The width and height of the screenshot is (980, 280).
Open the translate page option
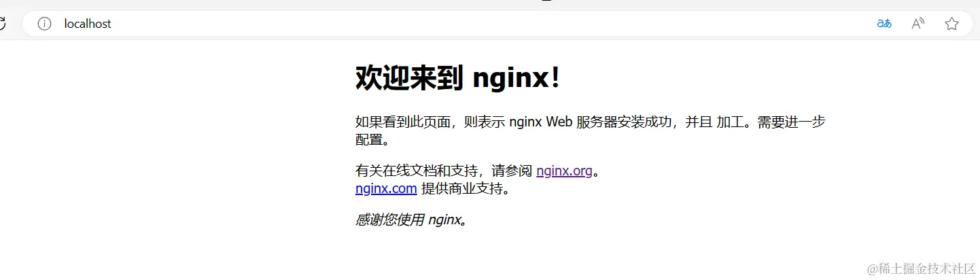coord(884,24)
